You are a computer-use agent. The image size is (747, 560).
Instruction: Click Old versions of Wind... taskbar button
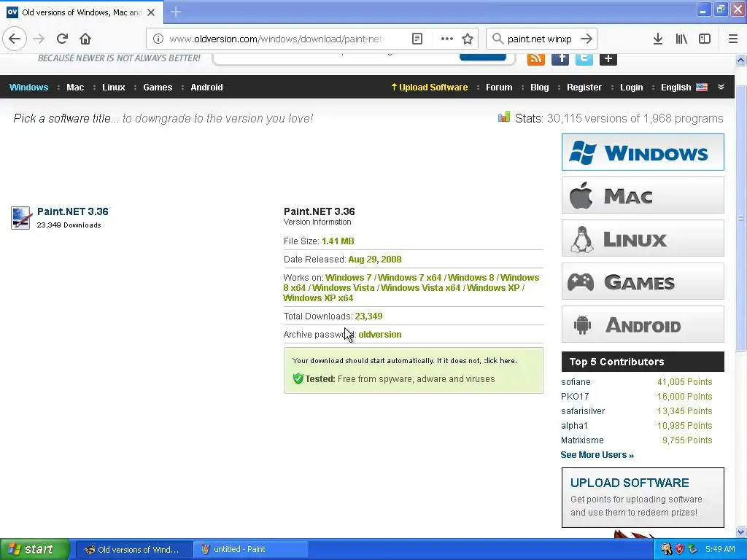(x=134, y=549)
